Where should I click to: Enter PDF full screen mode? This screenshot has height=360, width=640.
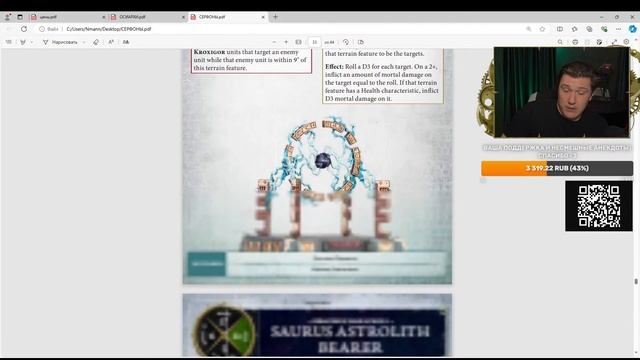614,42
